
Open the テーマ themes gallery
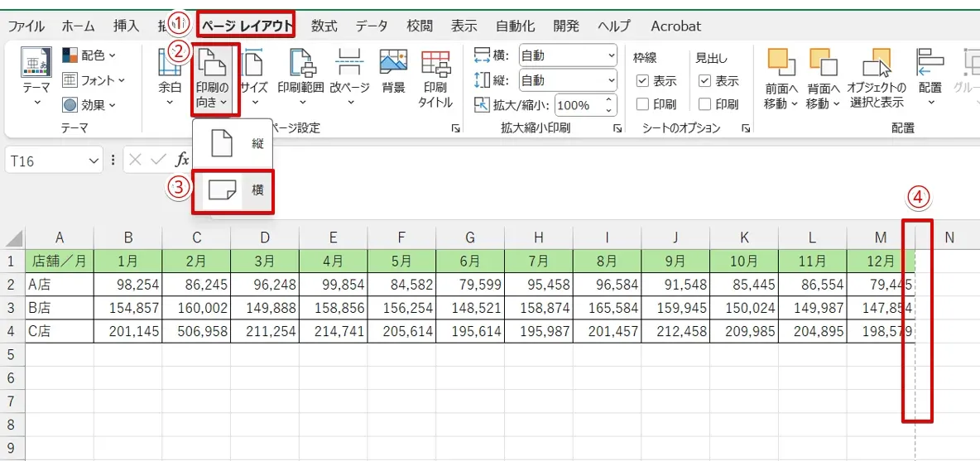coord(36,77)
